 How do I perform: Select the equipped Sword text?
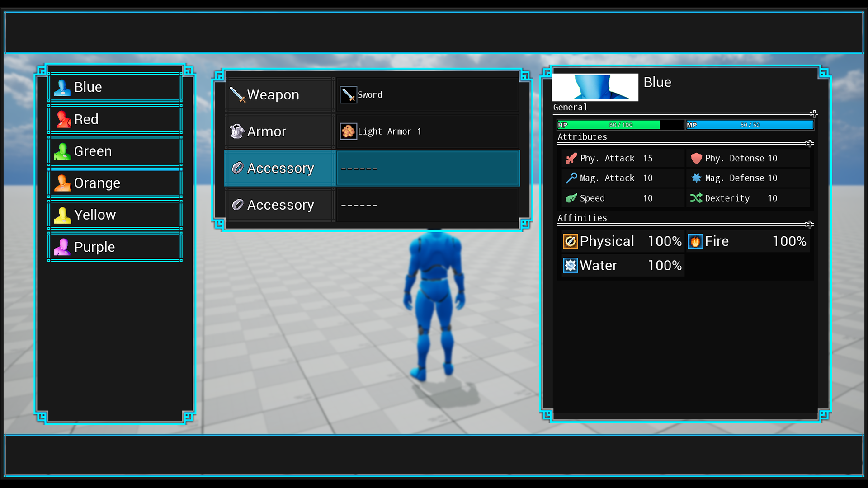coord(370,95)
